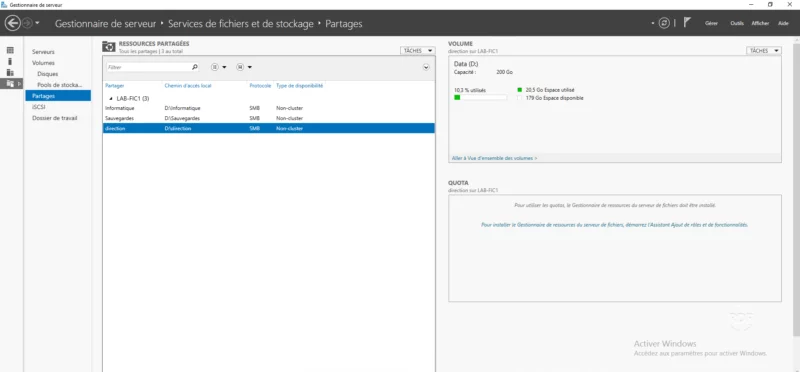Viewport: 800px width, 372px height.
Task: Click the forward navigation arrow
Action: click(27, 23)
